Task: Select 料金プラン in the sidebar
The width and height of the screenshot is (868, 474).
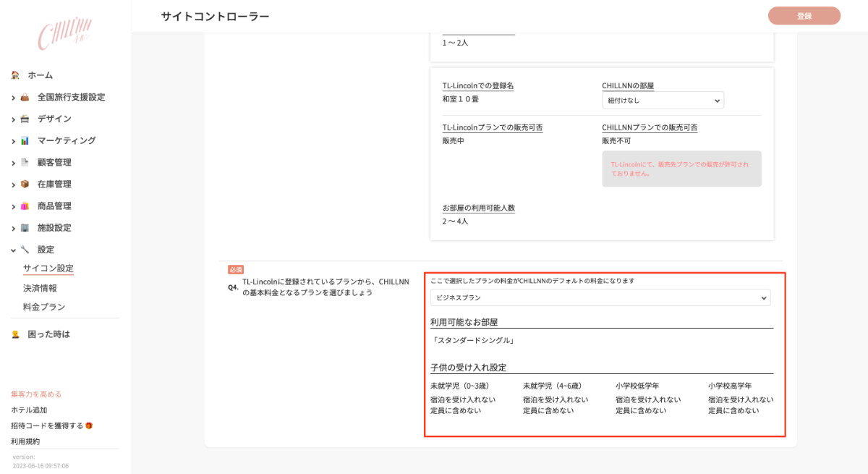Action: pyautogui.click(x=44, y=307)
